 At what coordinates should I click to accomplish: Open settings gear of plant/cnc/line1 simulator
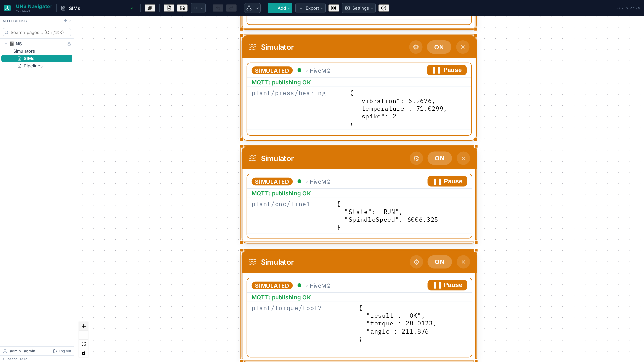pyautogui.click(x=416, y=158)
